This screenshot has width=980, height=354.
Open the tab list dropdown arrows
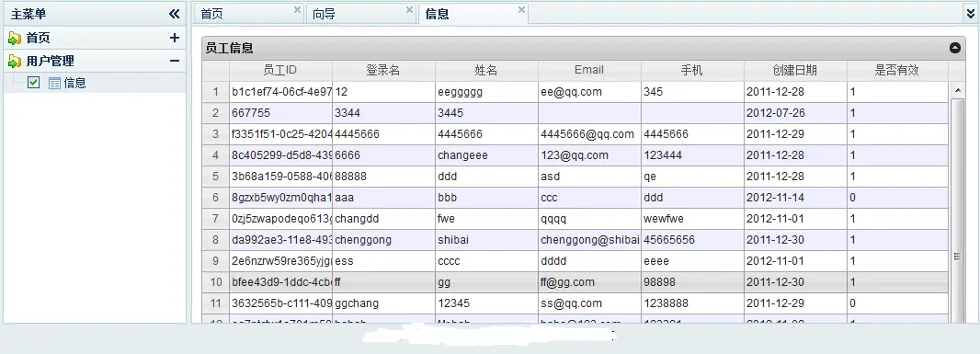[971, 13]
